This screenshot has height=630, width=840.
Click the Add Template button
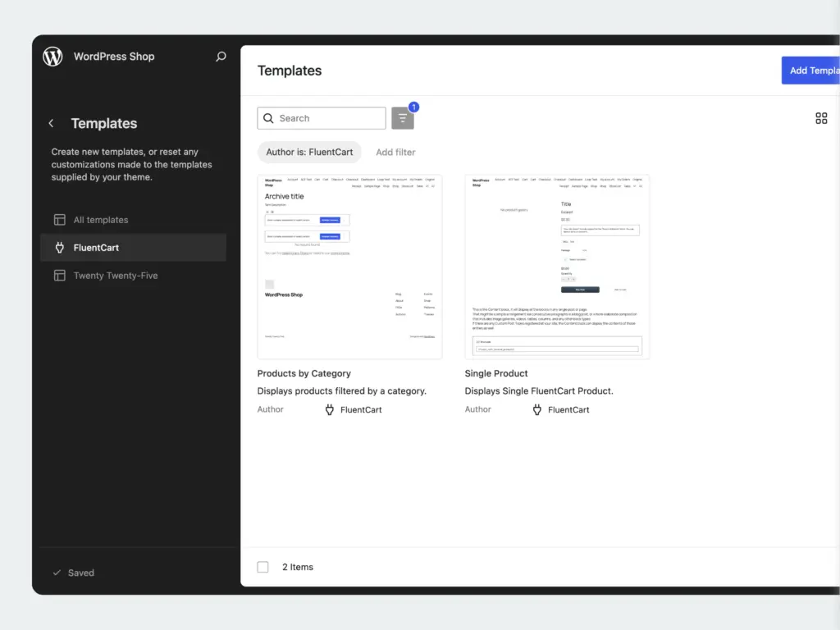pos(810,71)
